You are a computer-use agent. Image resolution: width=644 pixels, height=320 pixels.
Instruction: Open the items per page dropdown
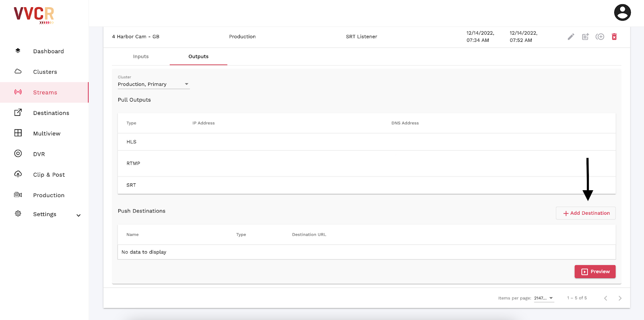(x=544, y=298)
